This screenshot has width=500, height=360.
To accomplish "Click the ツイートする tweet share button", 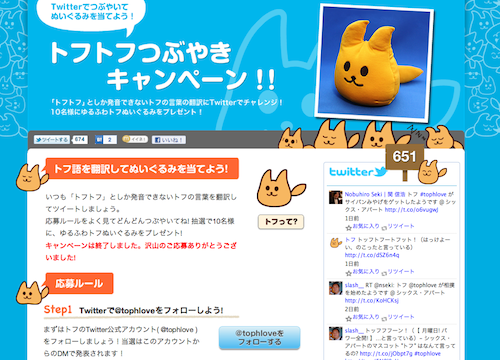I will pyautogui.click(x=52, y=140).
